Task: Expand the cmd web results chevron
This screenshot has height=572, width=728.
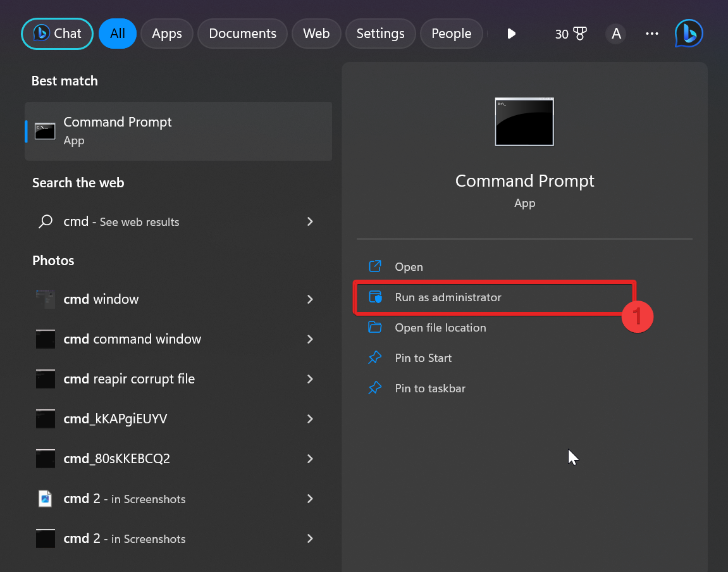Action: (310, 221)
